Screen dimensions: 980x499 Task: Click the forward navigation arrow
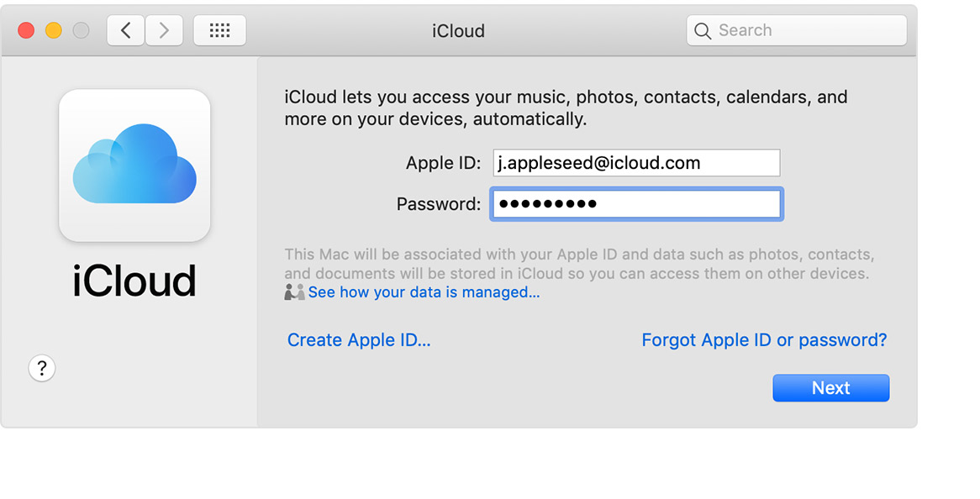pos(164,31)
